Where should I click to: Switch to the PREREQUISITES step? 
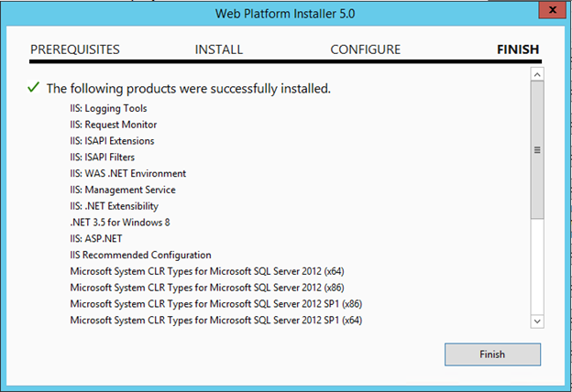(75, 49)
